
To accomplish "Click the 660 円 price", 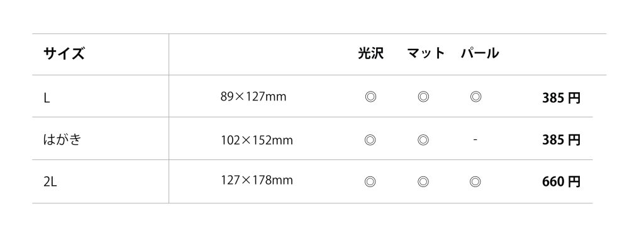I will pyautogui.click(x=561, y=181).
